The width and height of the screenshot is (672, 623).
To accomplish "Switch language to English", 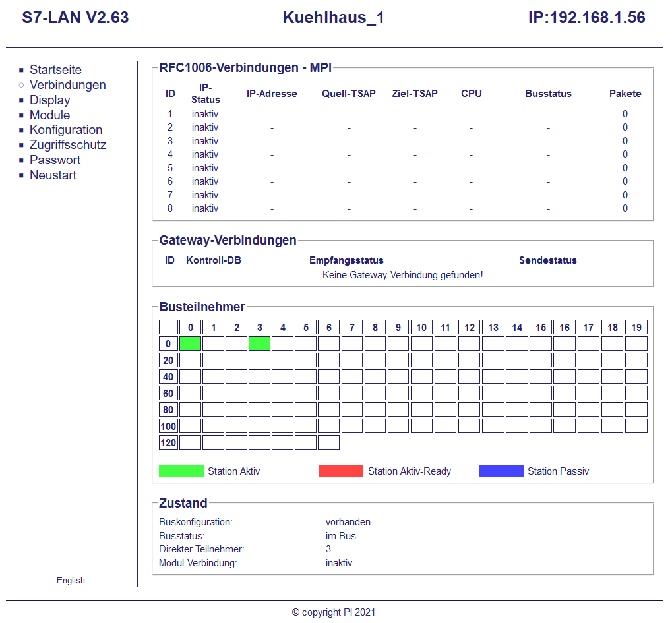I will 71,581.
